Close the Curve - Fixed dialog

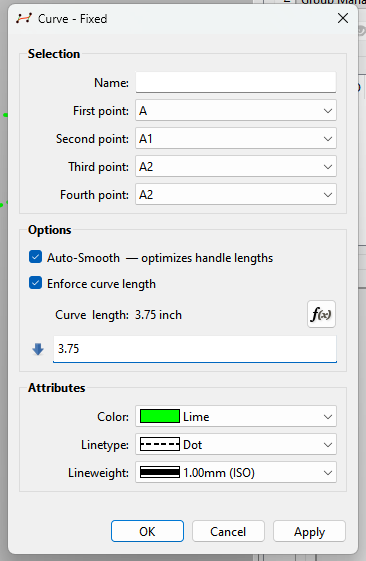(343, 18)
